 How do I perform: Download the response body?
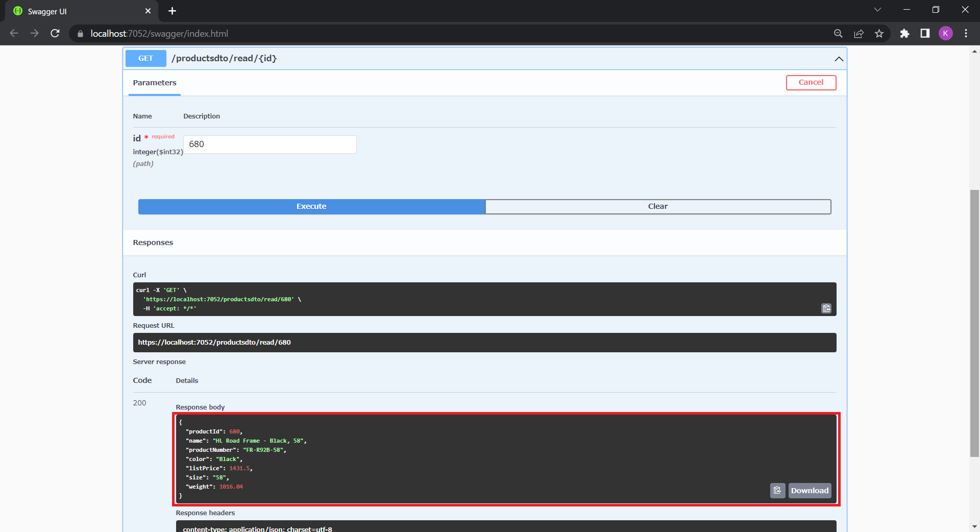point(810,491)
